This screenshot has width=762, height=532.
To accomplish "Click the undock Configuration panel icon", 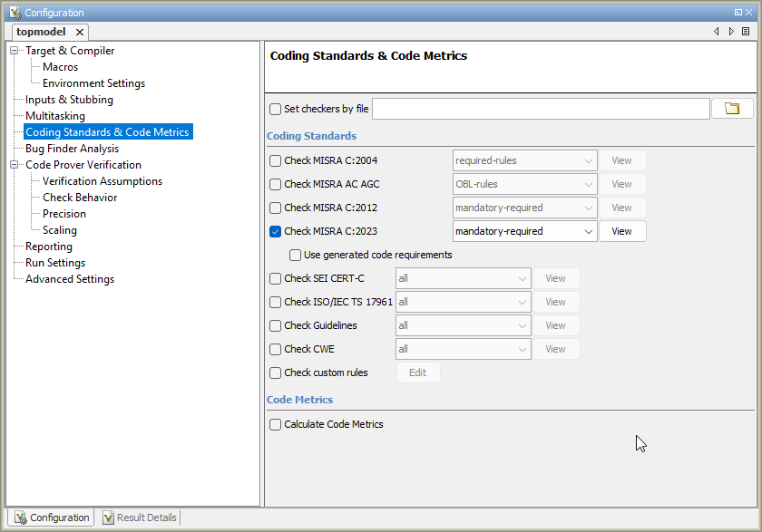I will point(738,13).
